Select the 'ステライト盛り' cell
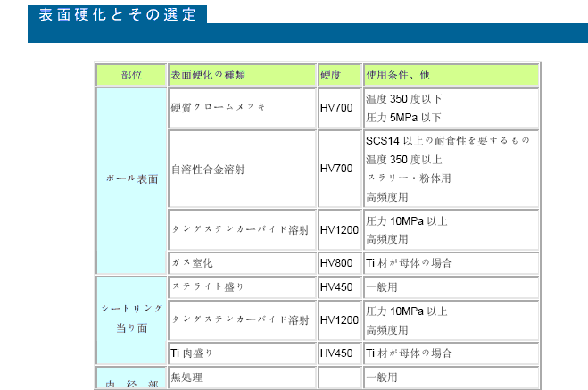Image resolution: width=588 pixels, height=390 pixels. pyautogui.click(x=243, y=287)
